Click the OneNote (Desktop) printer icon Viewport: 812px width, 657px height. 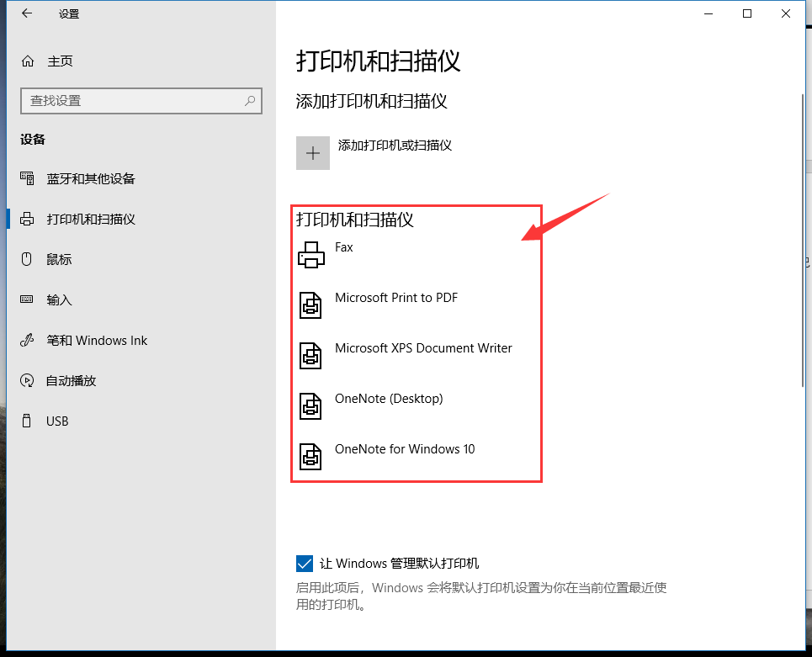(x=310, y=406)
